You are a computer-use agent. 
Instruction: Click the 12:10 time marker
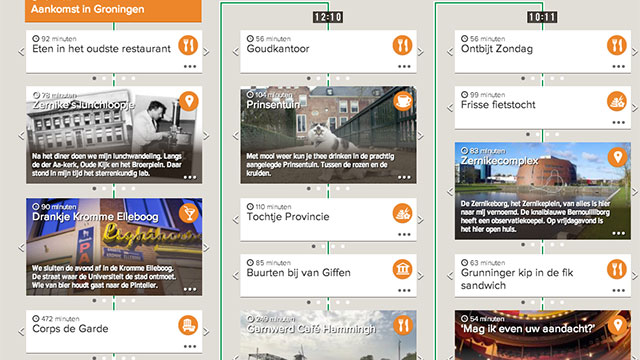point(328,17)
